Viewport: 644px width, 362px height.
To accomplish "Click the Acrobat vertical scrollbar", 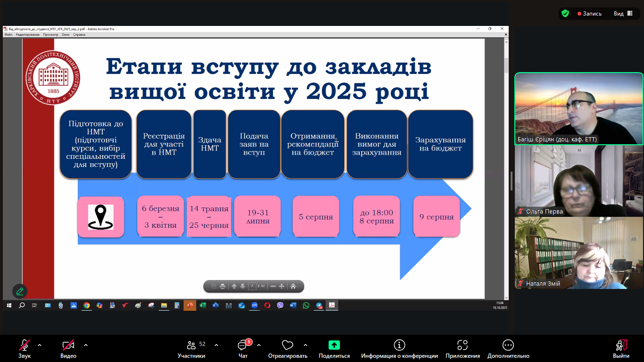I will (x=506, y=169).
